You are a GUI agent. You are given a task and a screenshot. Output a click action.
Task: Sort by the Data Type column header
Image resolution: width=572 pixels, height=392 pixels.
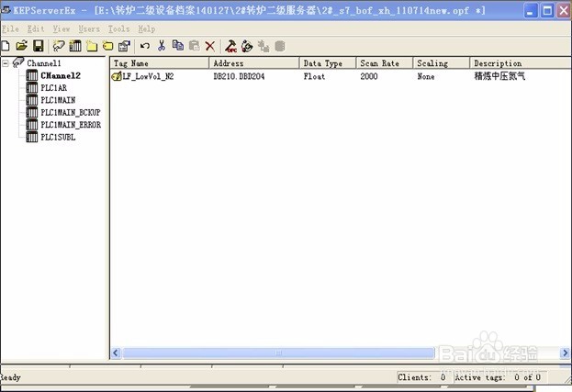point(328,63)
